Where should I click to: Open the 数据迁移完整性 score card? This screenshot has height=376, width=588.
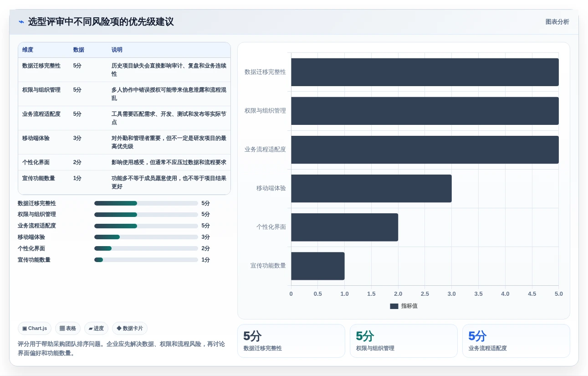coord(291,341)
